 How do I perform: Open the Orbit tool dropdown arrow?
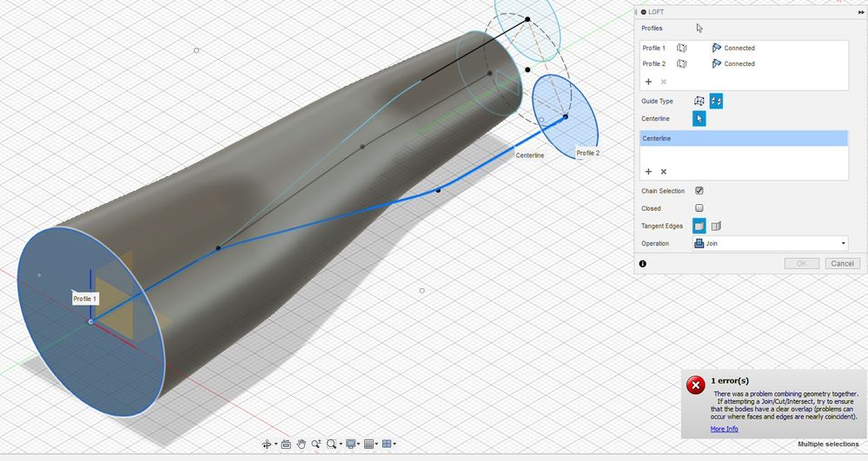[275, 444]
